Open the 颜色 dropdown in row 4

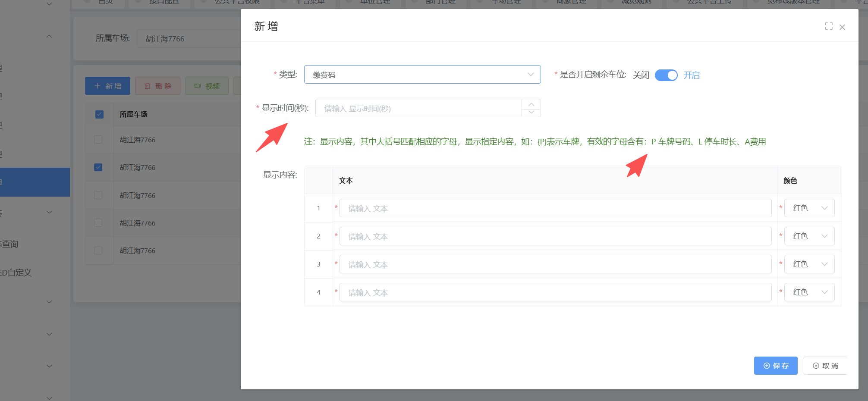pyautogui.click(x=809, y=292)
